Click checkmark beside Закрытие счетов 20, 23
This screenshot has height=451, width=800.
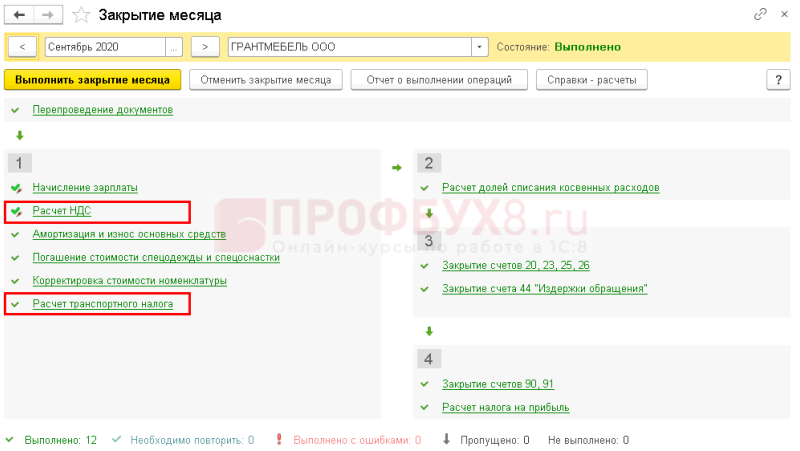[x=424, y=266]
